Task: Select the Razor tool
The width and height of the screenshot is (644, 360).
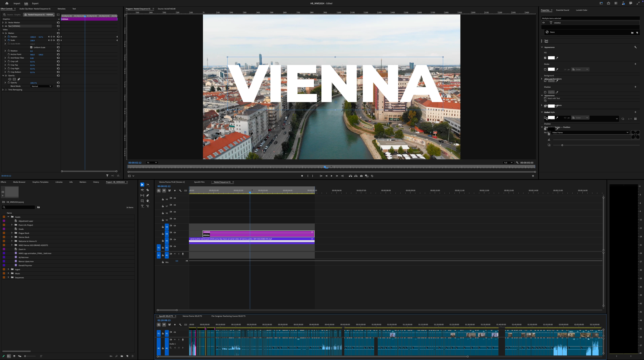Action: point(147,190)
